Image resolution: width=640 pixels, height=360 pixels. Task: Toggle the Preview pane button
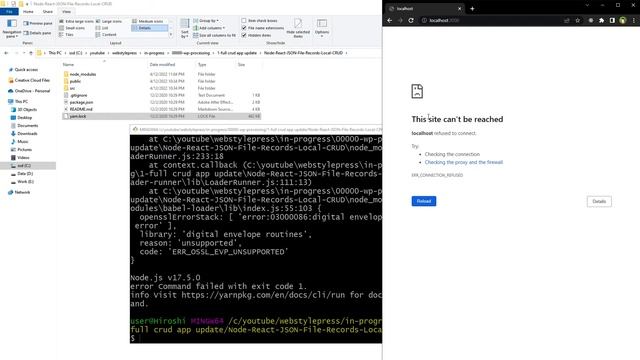(x=38, y=23)
